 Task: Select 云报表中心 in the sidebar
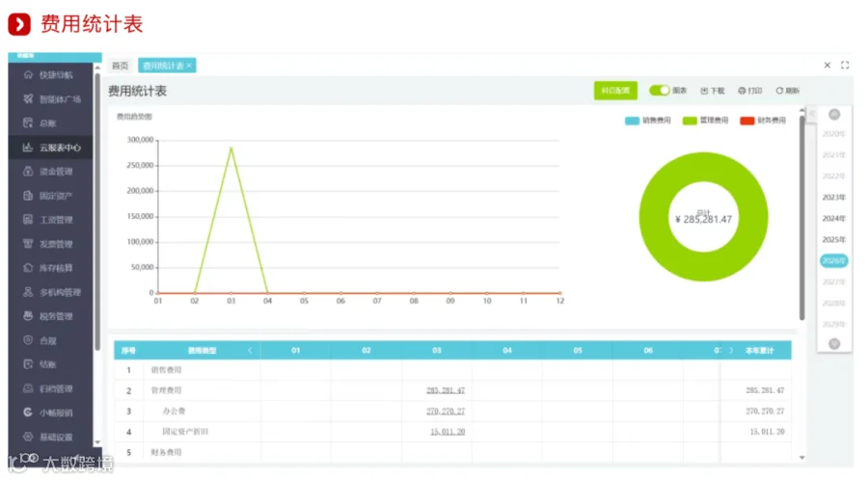tap(50, 147)
